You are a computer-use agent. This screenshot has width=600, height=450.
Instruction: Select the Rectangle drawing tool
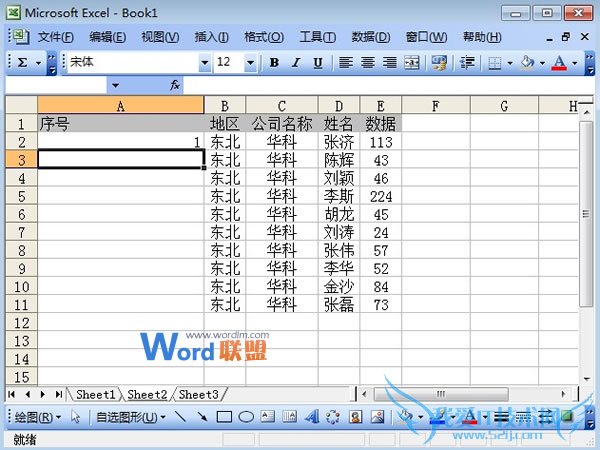coord(224,417)
